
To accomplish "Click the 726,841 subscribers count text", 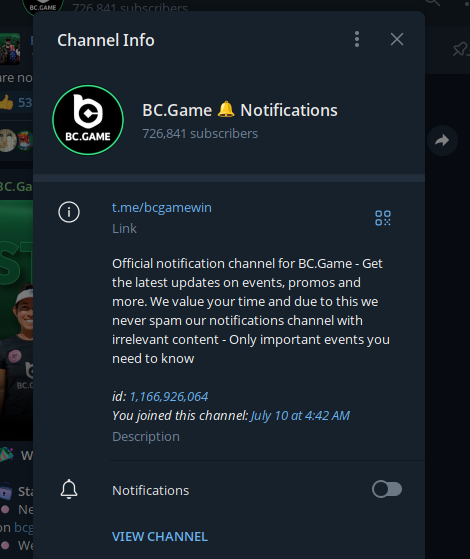I will (x=200, y=134).
